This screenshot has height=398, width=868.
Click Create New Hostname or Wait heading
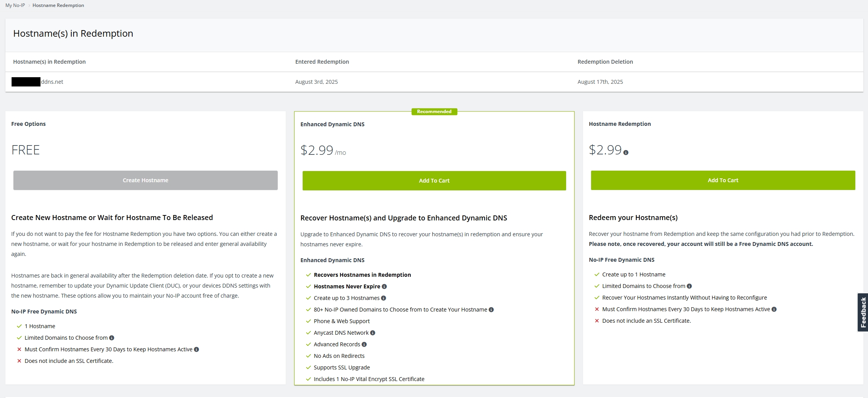[112, 218]
